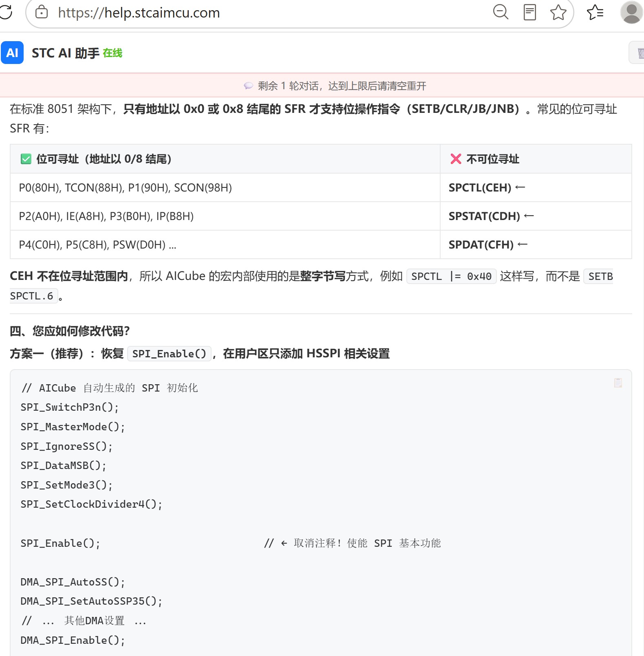Click the comment 取消注释! 使能 SPI 基本功能
Viewport: 644px width, 656px height.
pos(367,543)
